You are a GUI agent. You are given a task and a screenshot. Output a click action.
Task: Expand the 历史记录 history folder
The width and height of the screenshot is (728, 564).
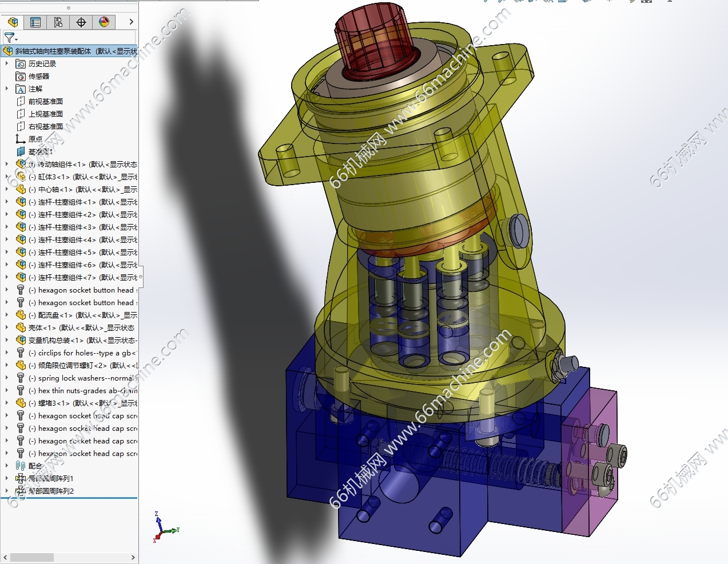coord(7,63)
